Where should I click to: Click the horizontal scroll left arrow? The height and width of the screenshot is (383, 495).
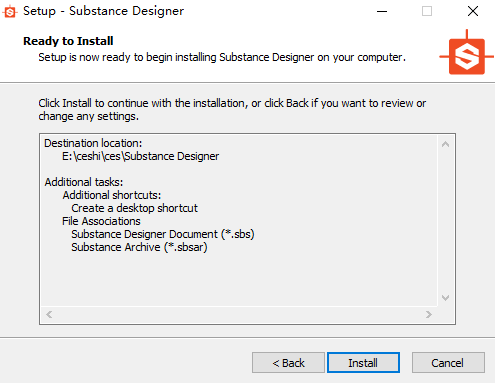click(49, 314)
